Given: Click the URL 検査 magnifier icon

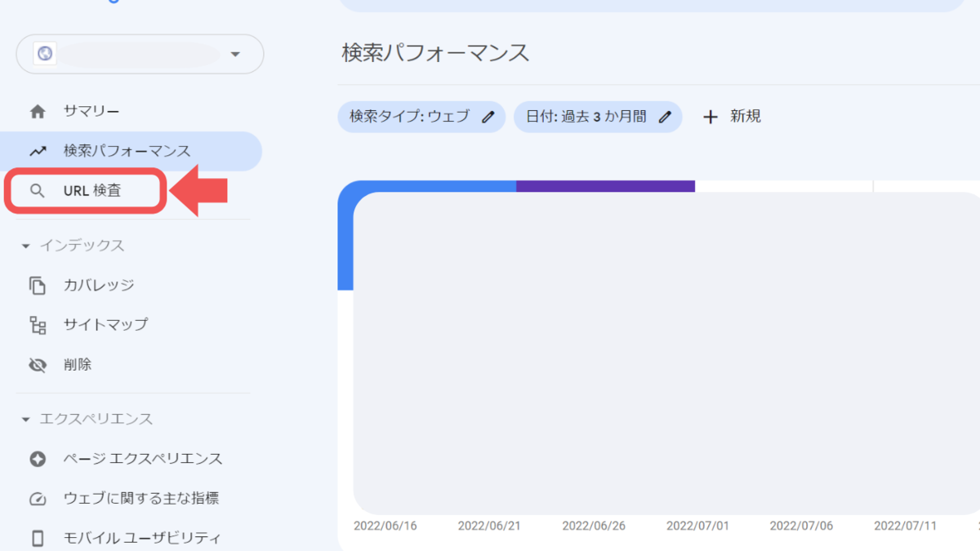Looking at the screenshot, I should pyautogui.click(x=38, y=191).
